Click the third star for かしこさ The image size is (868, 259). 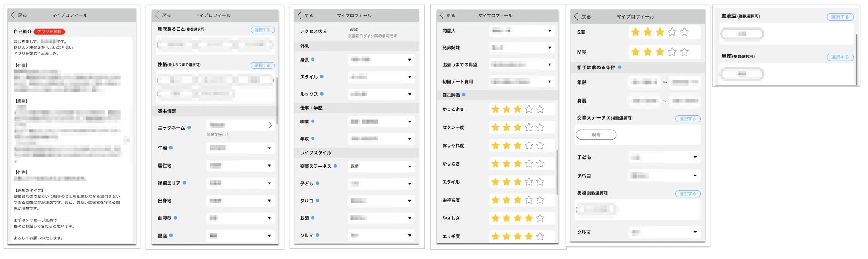pyautogui.click(x=518, y=163)
